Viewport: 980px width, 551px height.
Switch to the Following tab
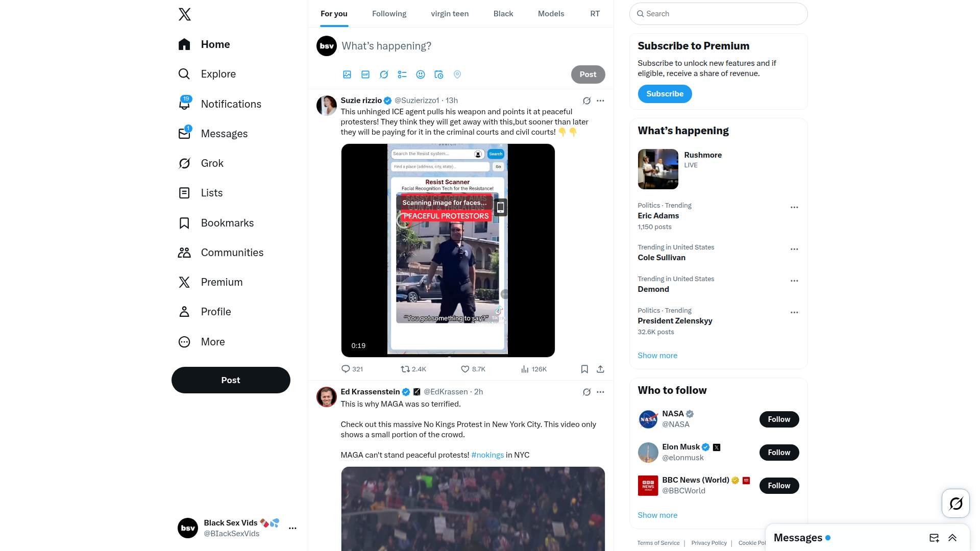point(389,14)
